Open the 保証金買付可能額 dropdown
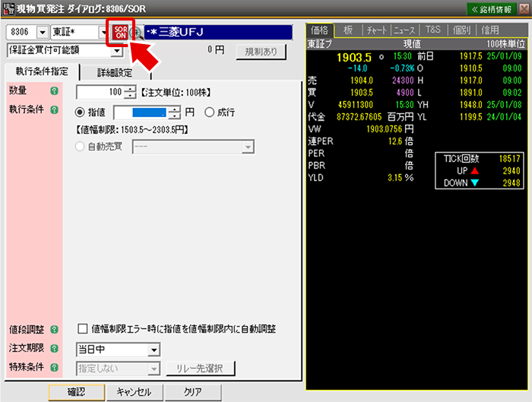 (116, 51)
